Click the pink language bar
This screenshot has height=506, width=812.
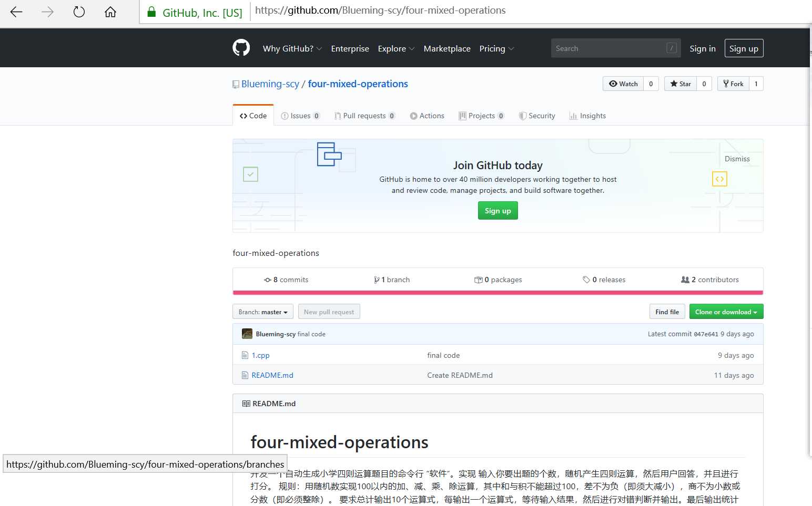498,293
